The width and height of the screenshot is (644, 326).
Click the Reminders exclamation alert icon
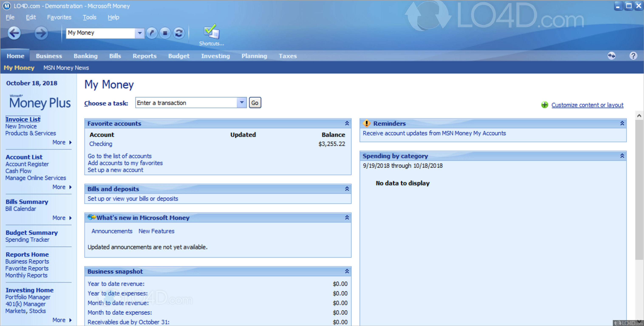coord(367,123)
